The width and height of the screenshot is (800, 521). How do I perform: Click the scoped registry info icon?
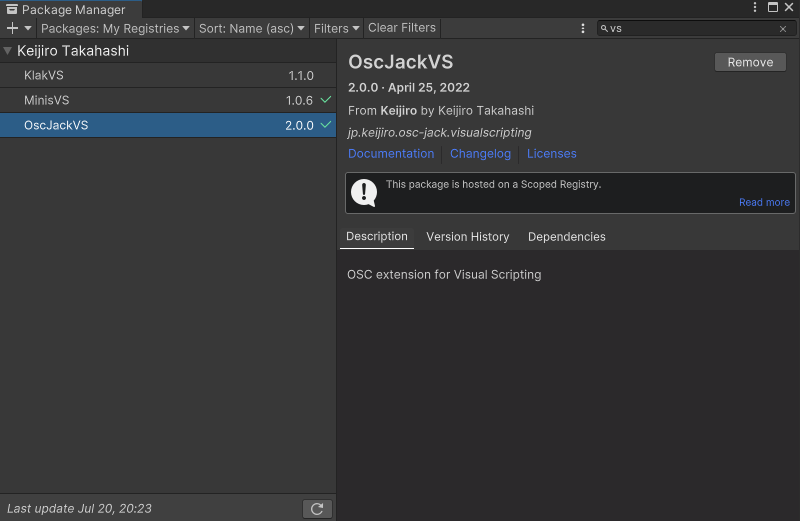click(364, 192)
